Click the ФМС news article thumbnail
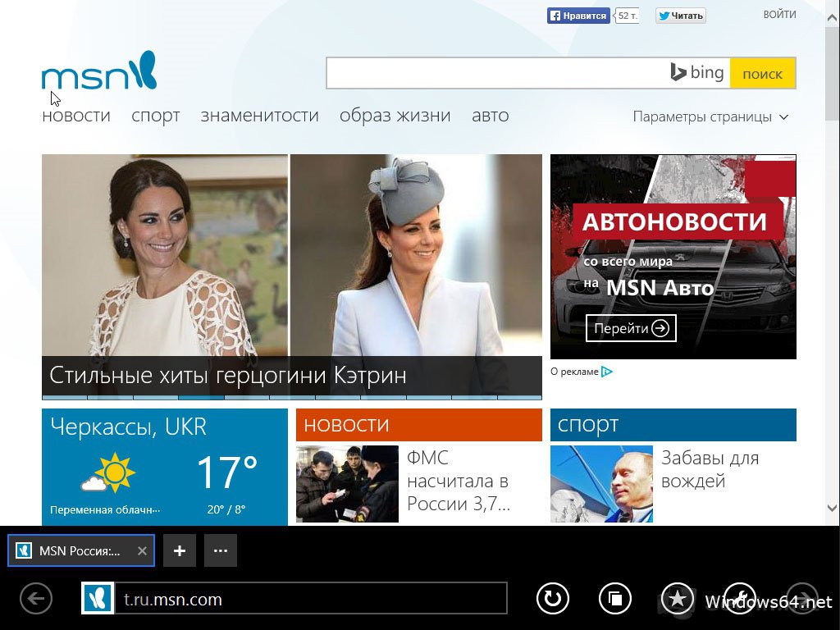Viewport: 840px width, 630px height. pyautogui.click(x=347, y=484)
